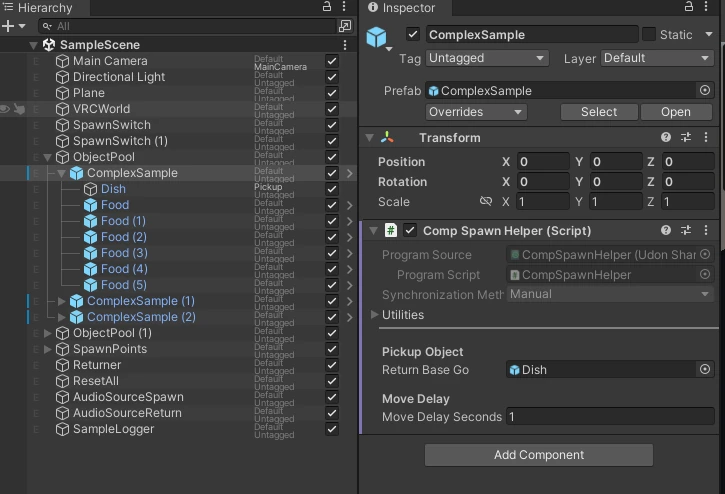Image resolution: width=725 pixels, height=494 pixels.
Task: Collapse the Transform component foldout
Action: (x=369, y=138)
